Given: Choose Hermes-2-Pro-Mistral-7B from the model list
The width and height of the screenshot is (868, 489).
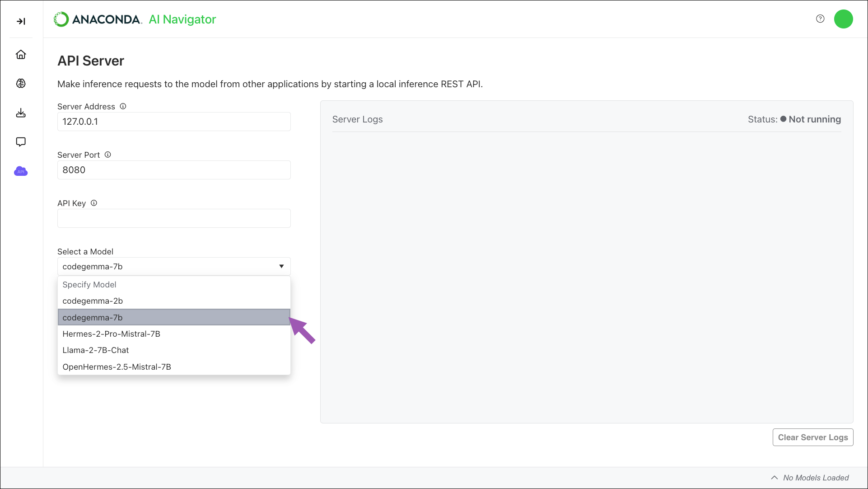Looking at the screenshot, I should click(x=111, y=334).
